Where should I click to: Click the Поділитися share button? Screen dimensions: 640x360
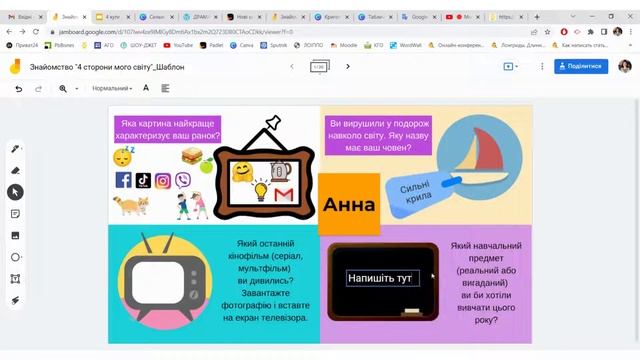click(581, 66)
